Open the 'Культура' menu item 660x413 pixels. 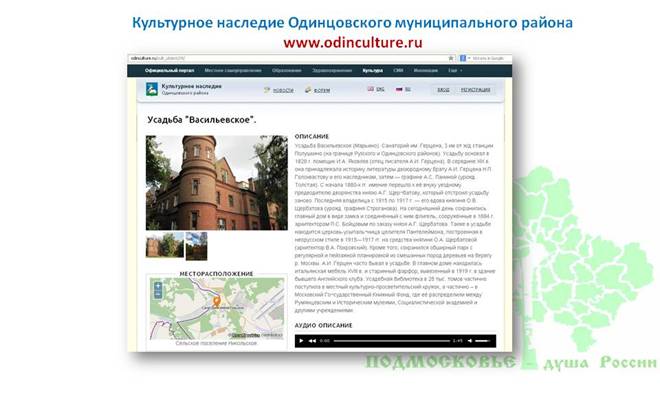(x=373, y=70)
